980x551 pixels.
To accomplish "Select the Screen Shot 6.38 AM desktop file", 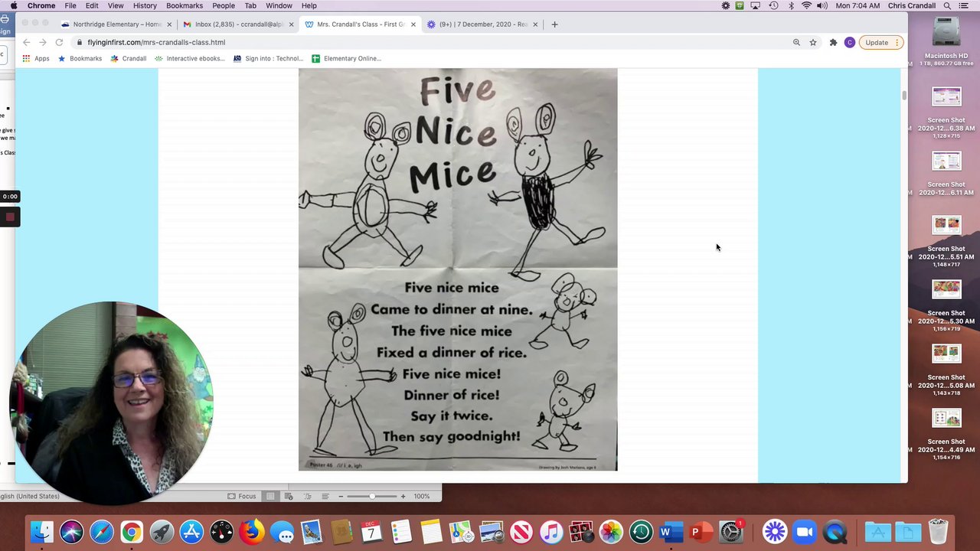I will pyautogui.click(x=946, y=112).
